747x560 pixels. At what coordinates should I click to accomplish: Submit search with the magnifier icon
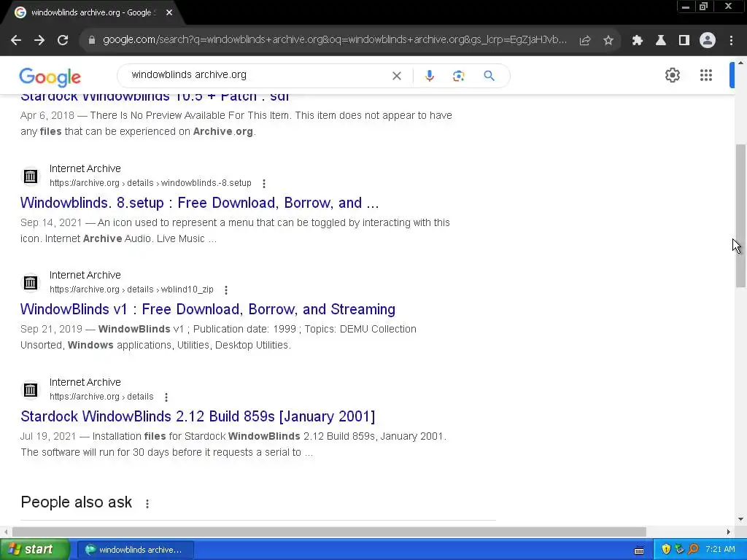pyautogui.click(x=489, y=76)
